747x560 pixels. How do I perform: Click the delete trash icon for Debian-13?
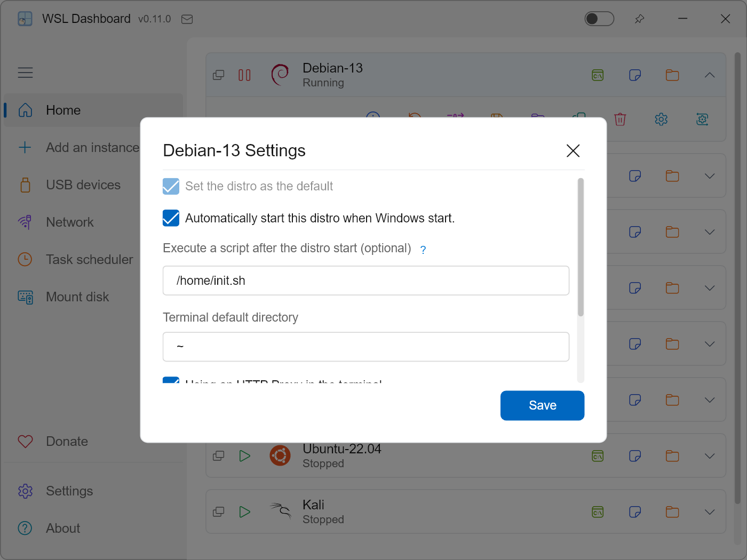[620, 119]
